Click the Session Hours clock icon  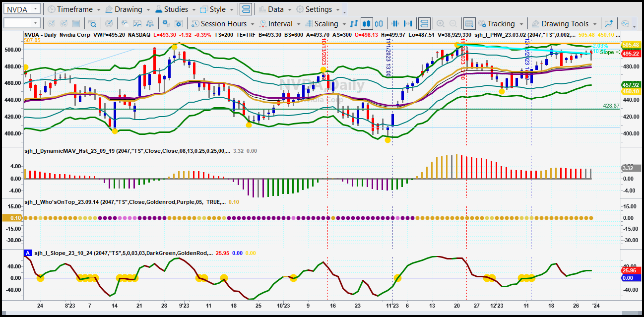(x=195, y=24)
